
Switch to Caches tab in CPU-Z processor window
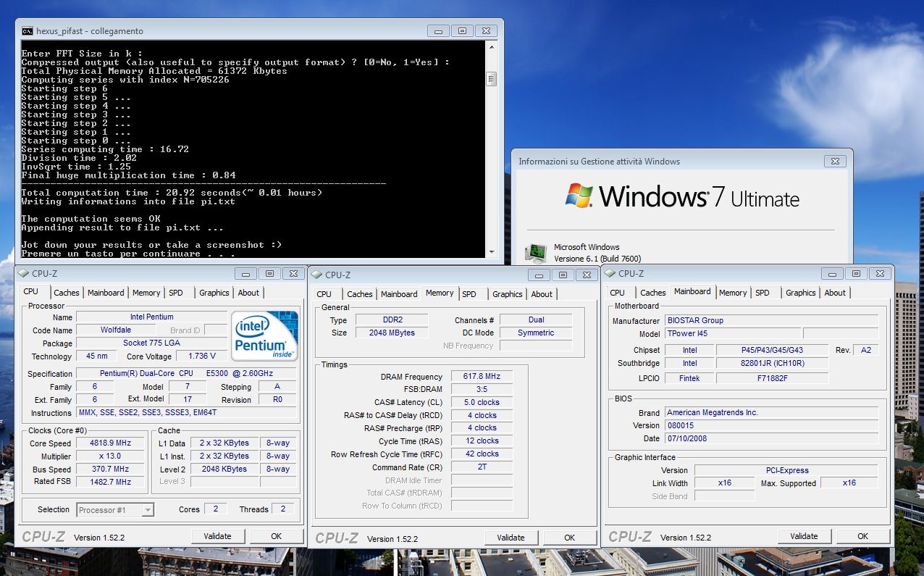click(67, 293)
